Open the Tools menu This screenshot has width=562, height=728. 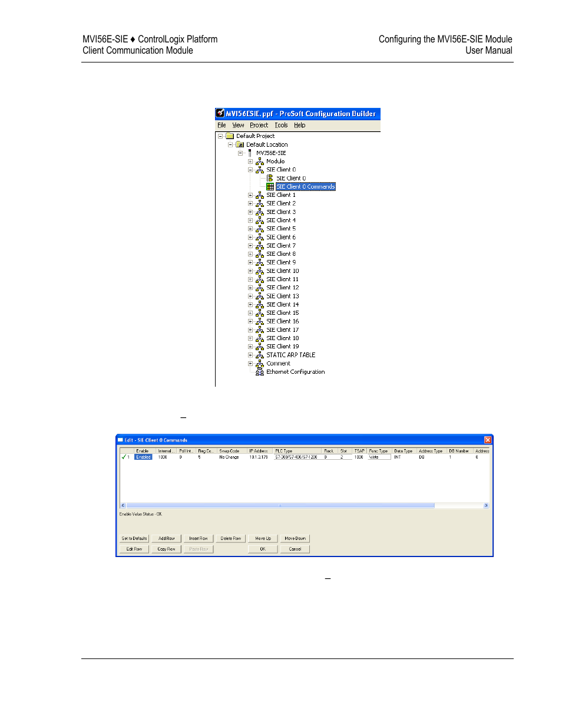pyautogui.click(x=281, y=125)
